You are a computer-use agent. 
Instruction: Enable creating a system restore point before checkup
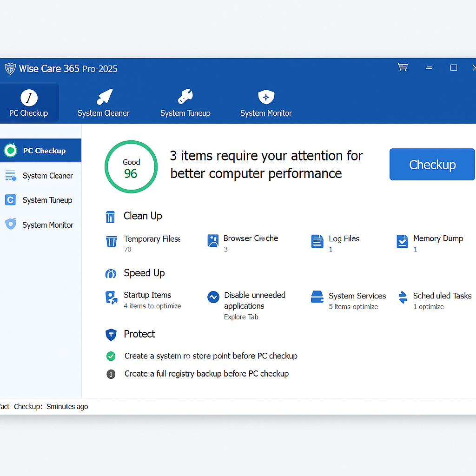click(111, 356)
